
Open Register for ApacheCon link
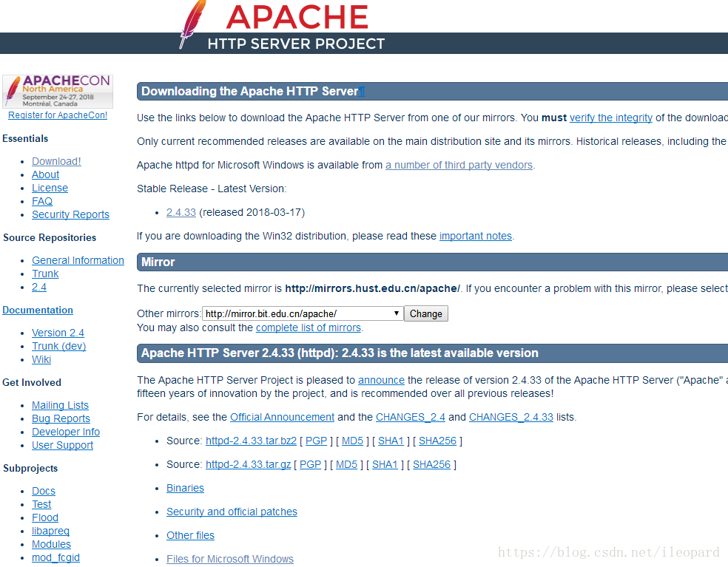point(58,115)
